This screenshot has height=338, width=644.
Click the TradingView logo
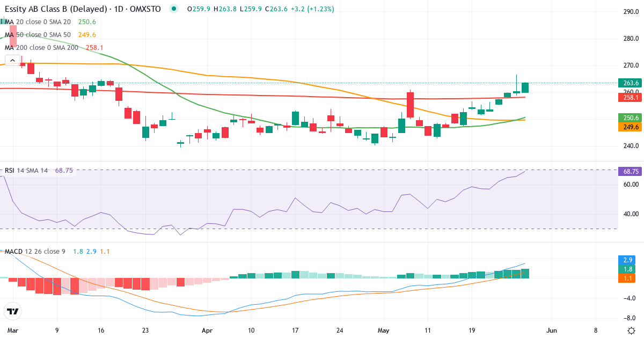(12, 311)
